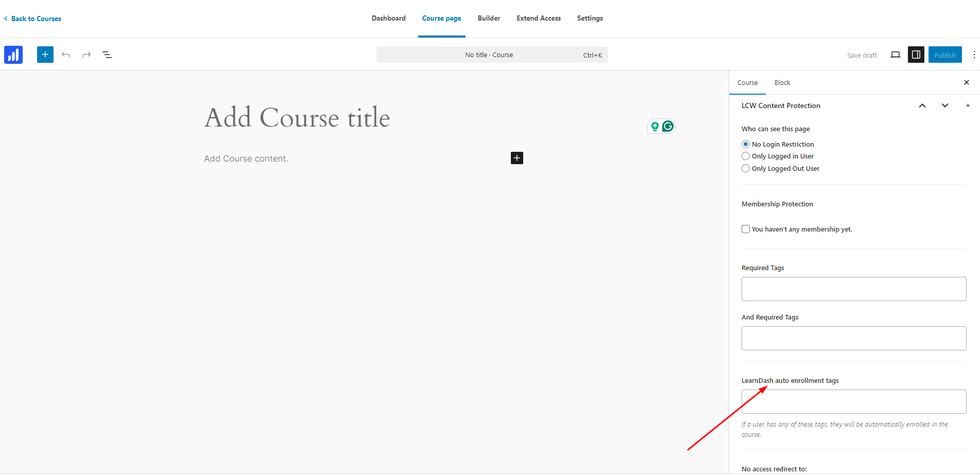
Task: Click the site logo icon in editor toolbar
Action: (x=13, y=55)
